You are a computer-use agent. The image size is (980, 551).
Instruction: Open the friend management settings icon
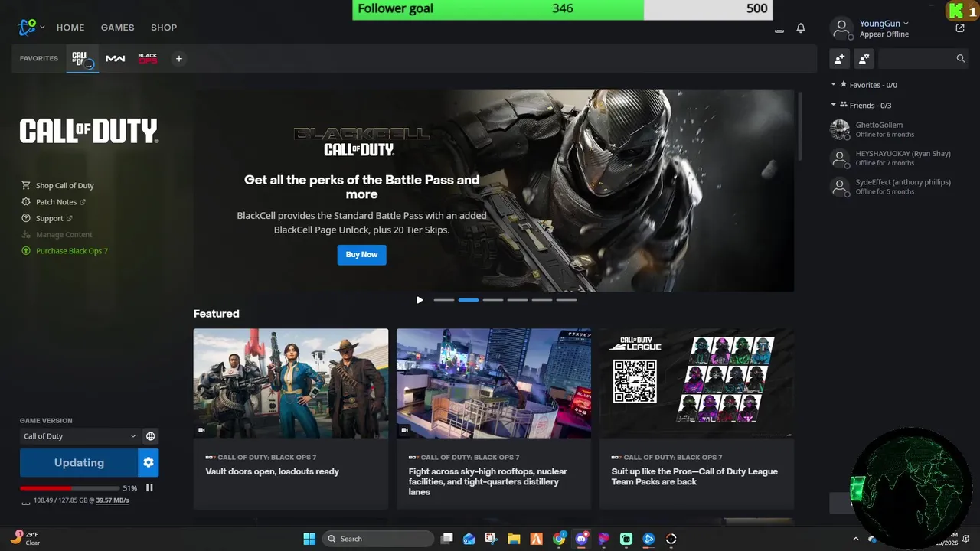[864, 58]
